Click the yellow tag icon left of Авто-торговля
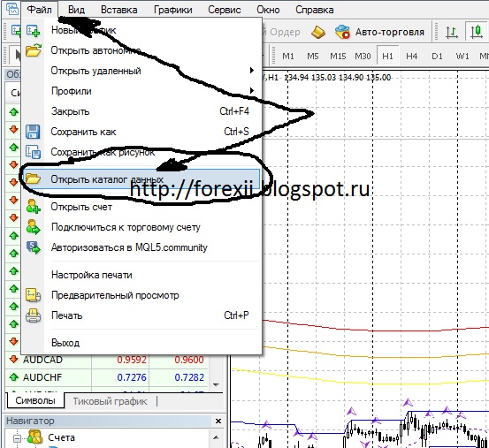Screen dimensions: 489x448 tap(318, 32)
